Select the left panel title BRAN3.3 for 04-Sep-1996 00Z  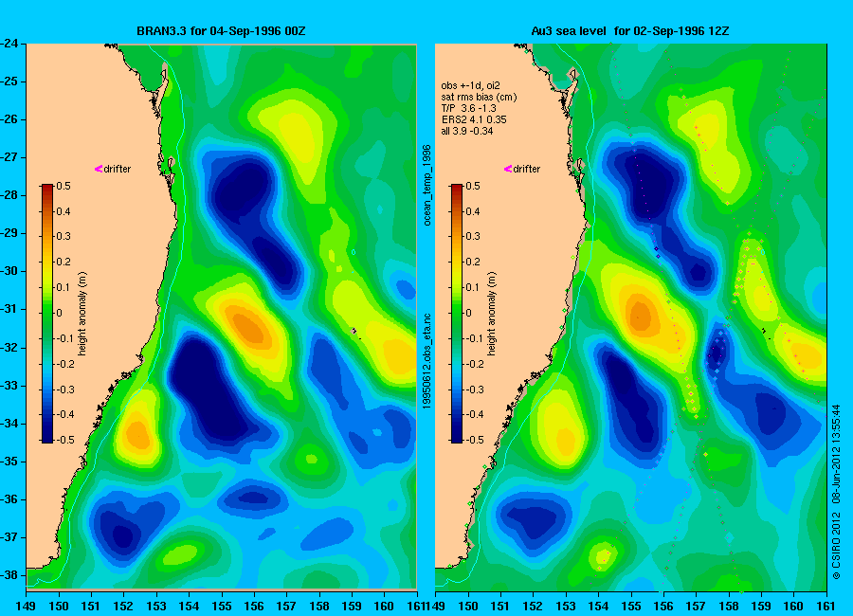(221, 31)
